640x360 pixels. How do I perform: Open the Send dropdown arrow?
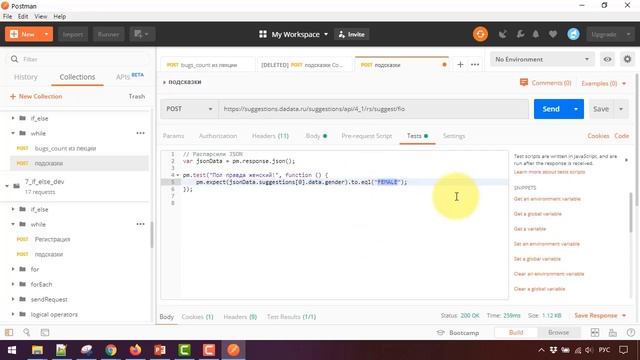point(576,109)
